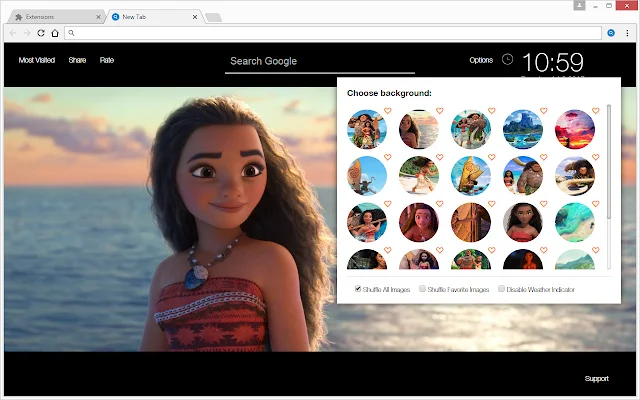Open the Most Visited menu
The image size is (640, 400).
pyautogui.click(x=37, y=60)
